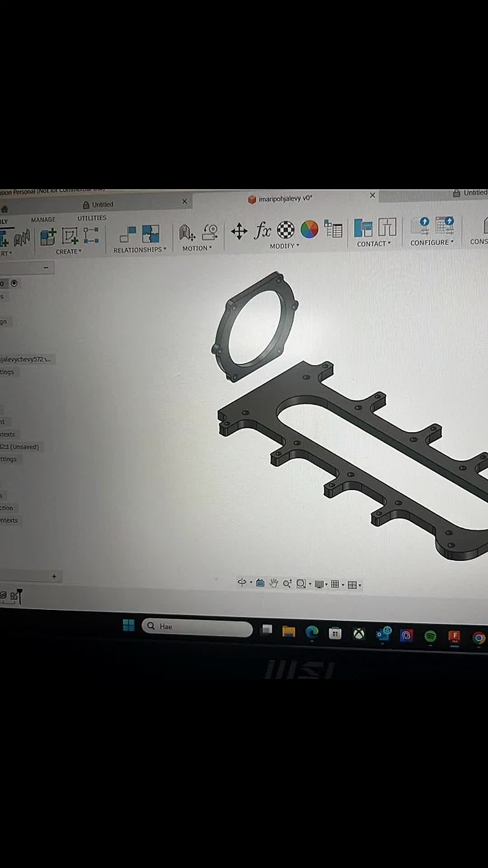Switch to the first Untitled document tab
The height and width of the screenshot is (868, 488).
click(x=98, y=204)
